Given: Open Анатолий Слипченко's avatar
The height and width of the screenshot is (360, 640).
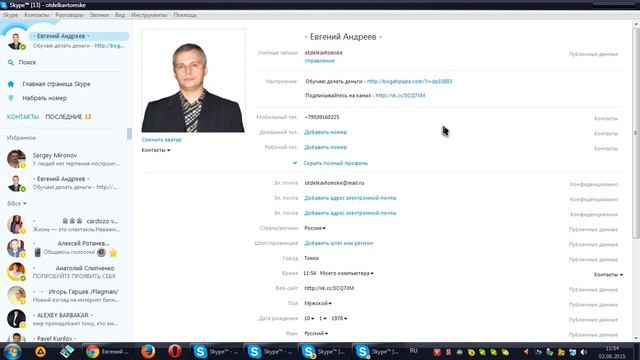Looking at the screenshot, I should pos(16,271).
